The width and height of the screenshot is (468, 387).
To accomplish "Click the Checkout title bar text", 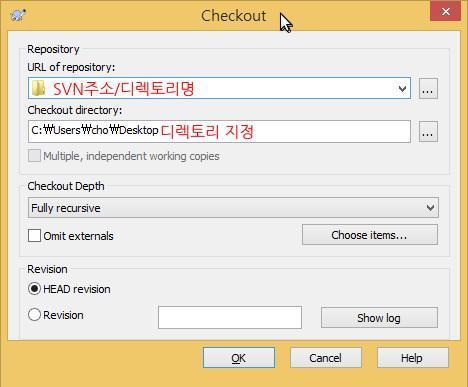I will point(233,16).
